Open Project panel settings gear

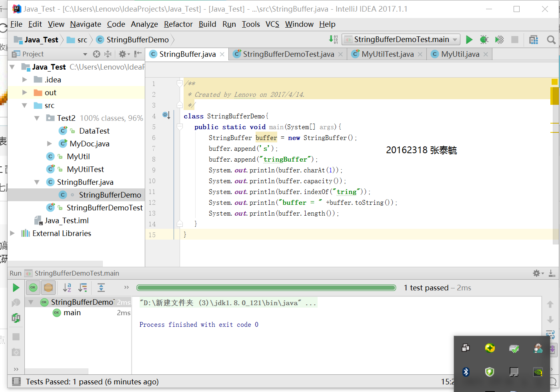coord(122,54)
